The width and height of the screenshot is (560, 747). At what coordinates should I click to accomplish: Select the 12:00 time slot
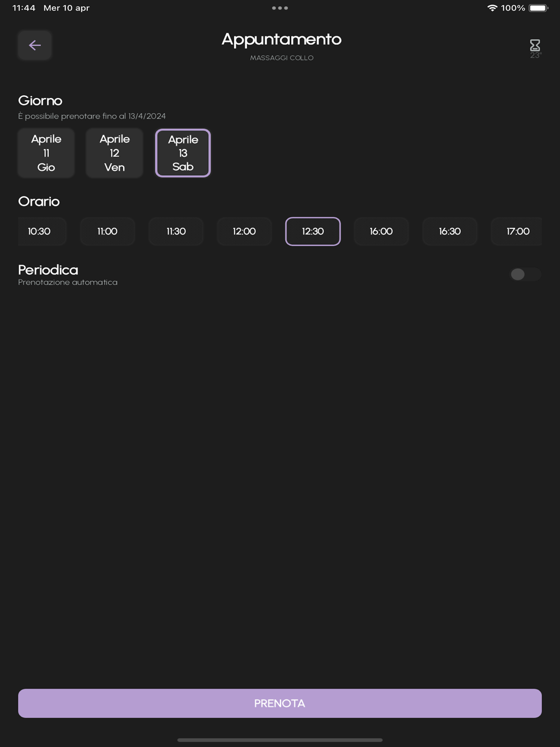(244, 231)
